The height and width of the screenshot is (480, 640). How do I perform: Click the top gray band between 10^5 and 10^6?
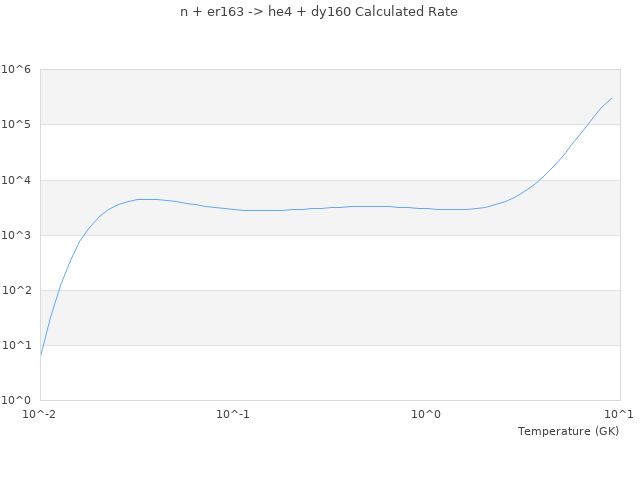(330, 97)
